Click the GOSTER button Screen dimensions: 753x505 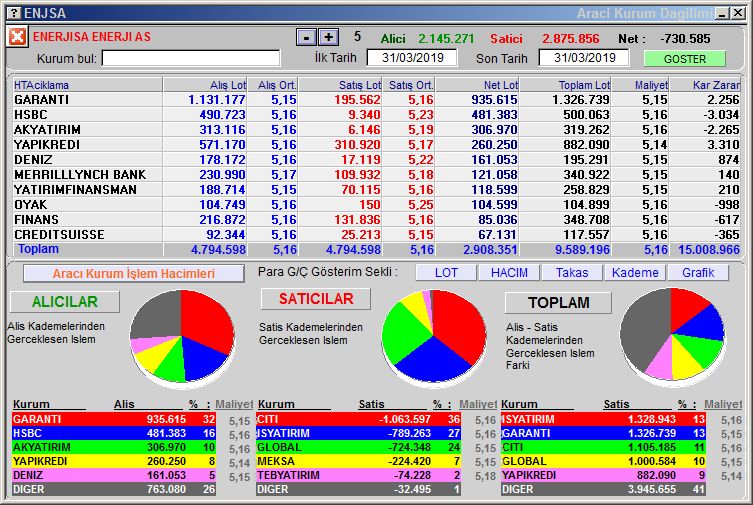684,59
